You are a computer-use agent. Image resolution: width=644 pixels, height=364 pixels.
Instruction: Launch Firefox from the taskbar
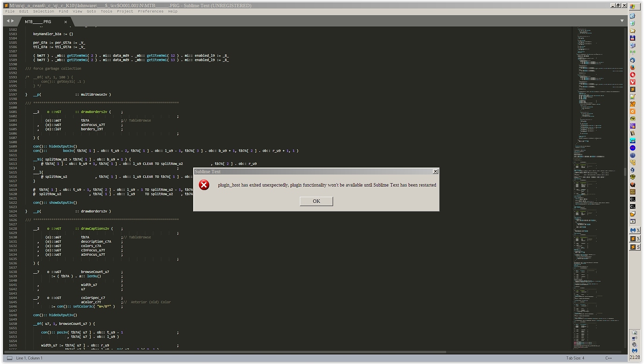point(633,67)
